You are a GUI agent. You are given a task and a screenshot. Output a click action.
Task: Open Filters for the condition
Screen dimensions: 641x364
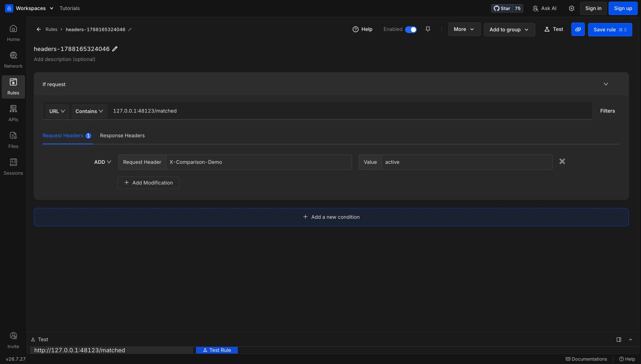coord(608,111)
